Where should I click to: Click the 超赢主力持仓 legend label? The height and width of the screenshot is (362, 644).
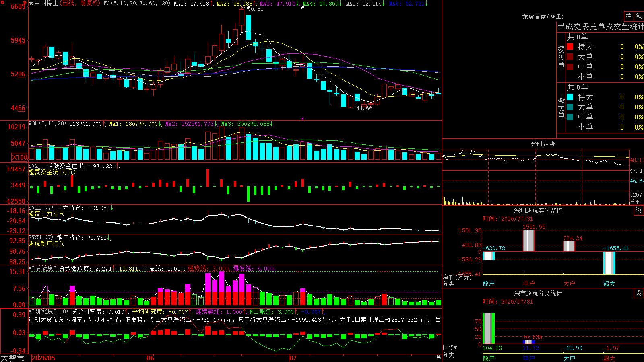46,214
